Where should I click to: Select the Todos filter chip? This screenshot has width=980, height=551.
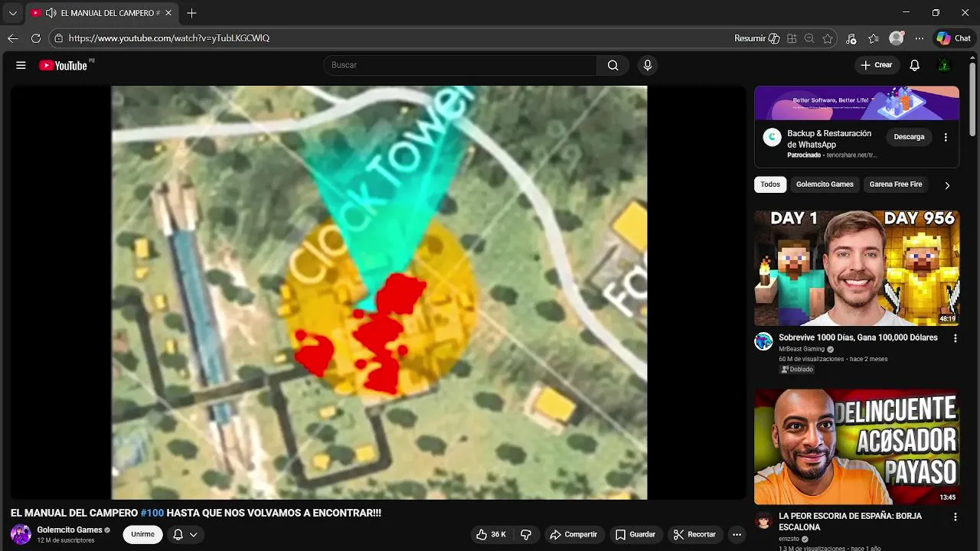[770, 184]
